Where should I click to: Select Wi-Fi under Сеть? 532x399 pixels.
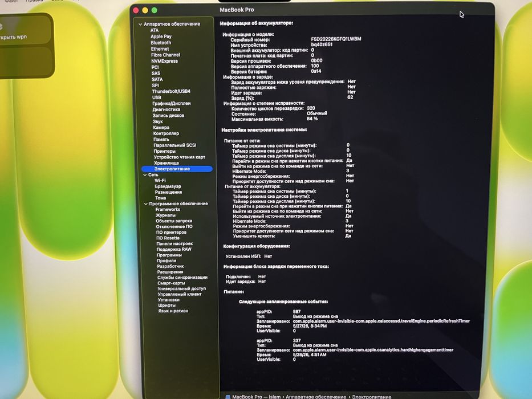click(160, 181)
